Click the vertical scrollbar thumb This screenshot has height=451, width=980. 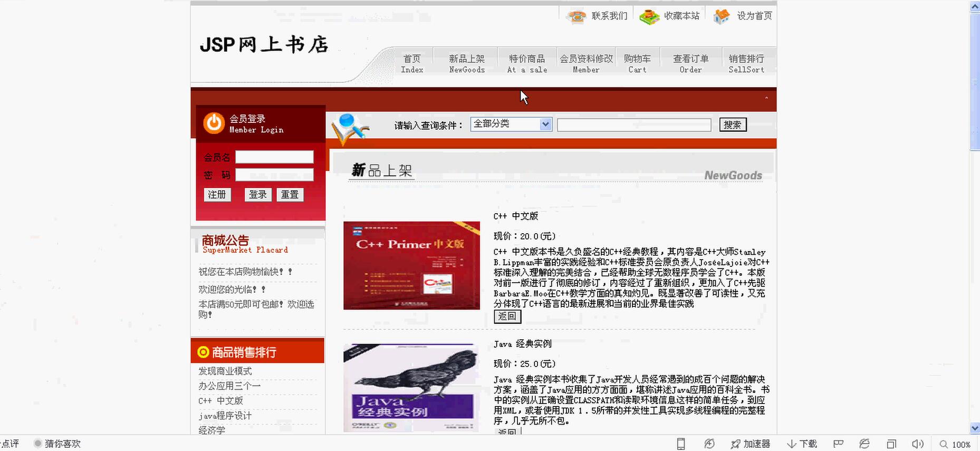click(x=975, y=82)
